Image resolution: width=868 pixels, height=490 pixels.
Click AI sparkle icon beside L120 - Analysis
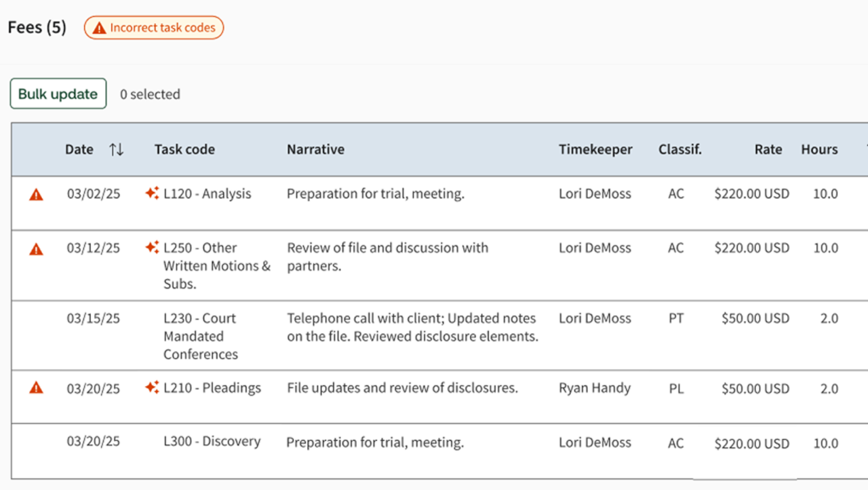152,193
